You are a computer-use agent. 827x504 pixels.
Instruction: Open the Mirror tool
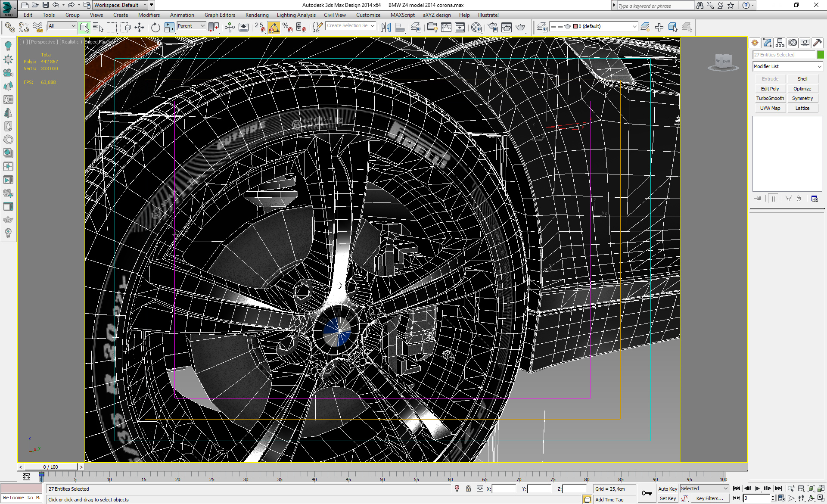pos(386,28)
